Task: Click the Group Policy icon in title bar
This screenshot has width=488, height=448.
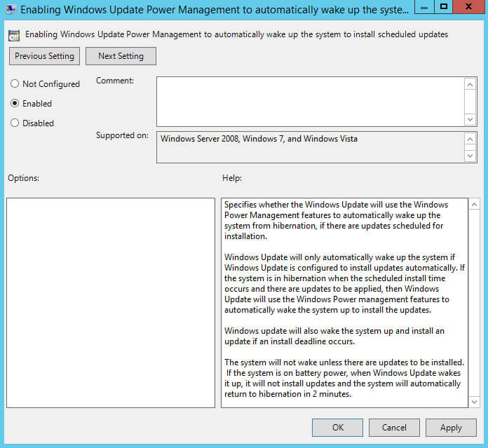Action: 11,9
